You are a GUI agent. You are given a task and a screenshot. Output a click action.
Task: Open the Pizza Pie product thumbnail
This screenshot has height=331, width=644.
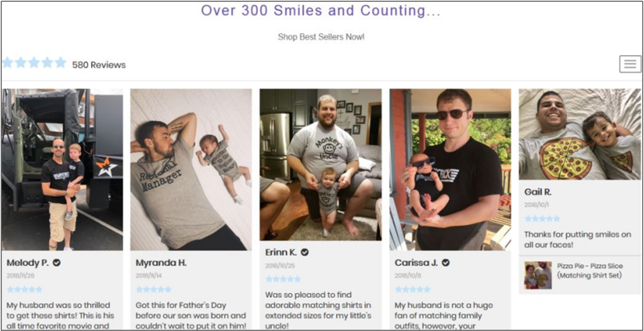[538, 275]
